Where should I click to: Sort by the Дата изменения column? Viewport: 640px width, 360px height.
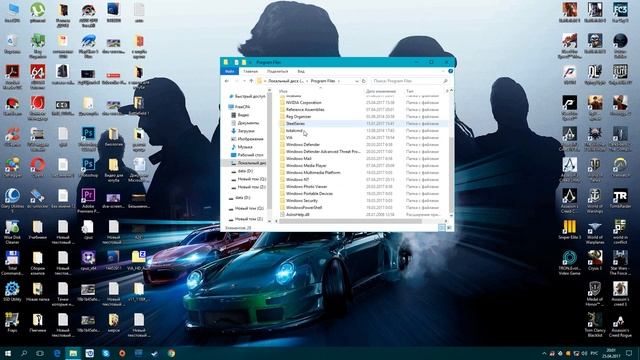pyautogui.click(x=381, y=91)
